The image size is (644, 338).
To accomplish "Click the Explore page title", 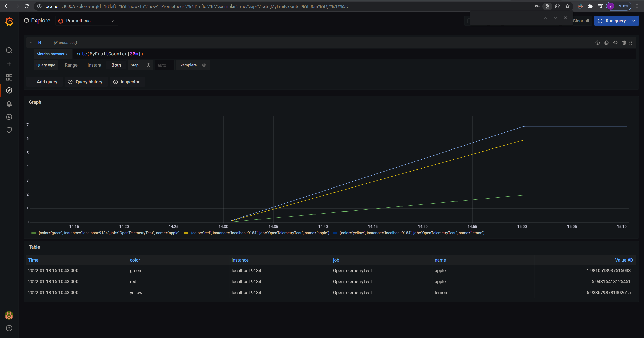I will click(x=41, y=21).
